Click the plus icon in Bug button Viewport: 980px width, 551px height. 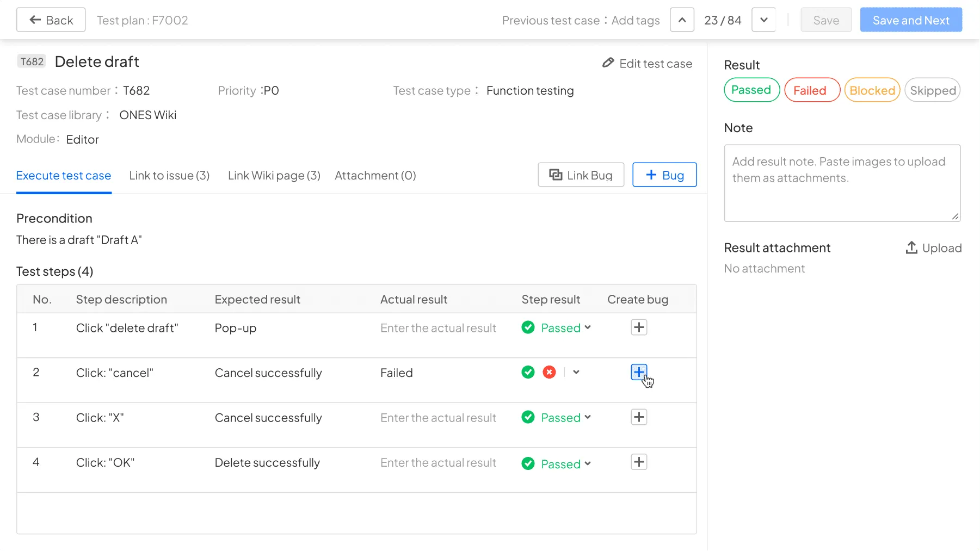pyautogui.click(x=651, y=175)
